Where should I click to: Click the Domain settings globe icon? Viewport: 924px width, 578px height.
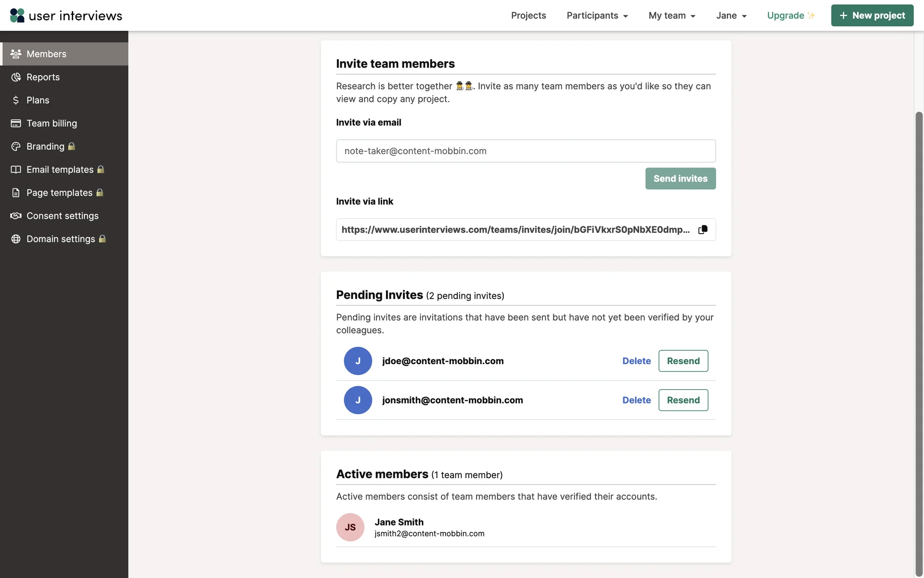tap(16, 239)
